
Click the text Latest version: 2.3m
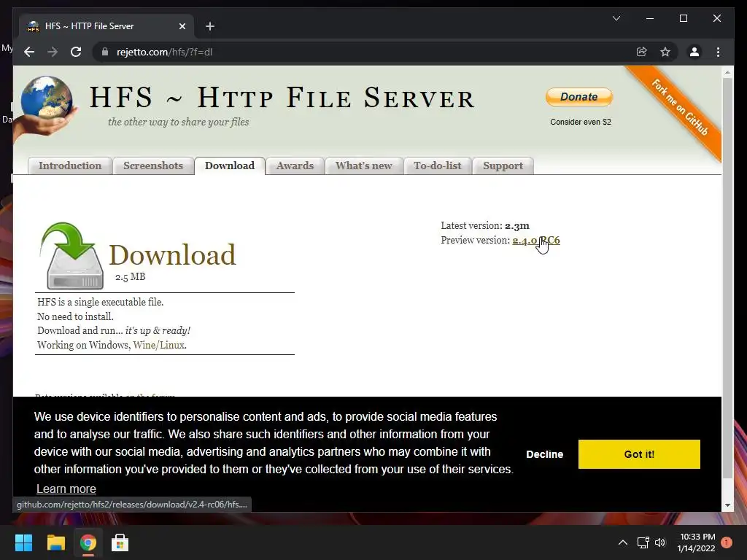[x=485, y=226]
